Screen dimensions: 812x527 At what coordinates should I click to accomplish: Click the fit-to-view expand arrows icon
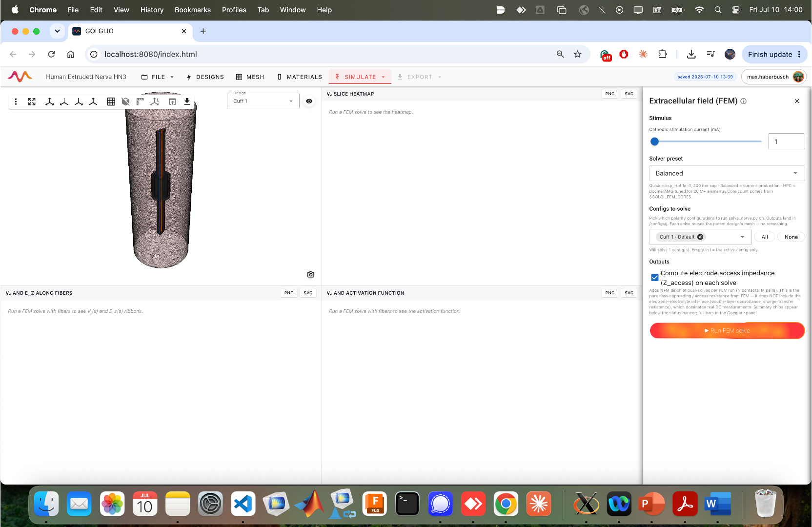(32, 101)
